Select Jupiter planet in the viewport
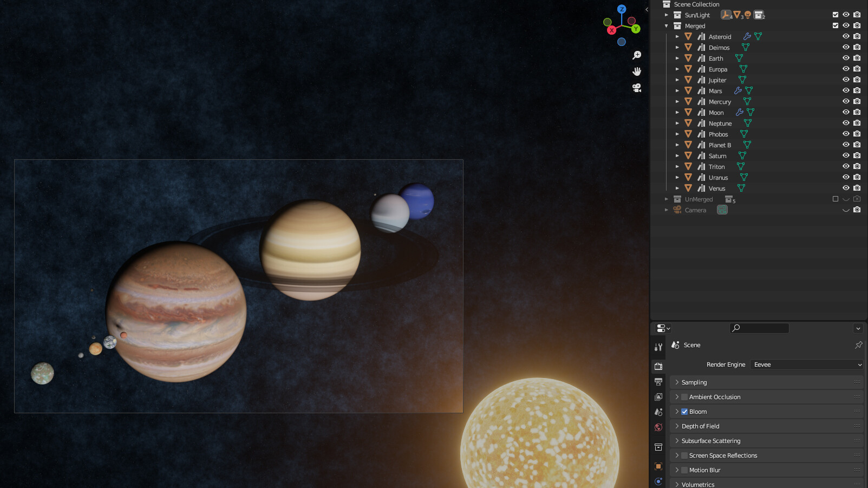The height and width of the screenshot is (488, 868). (x=176, y=311)
